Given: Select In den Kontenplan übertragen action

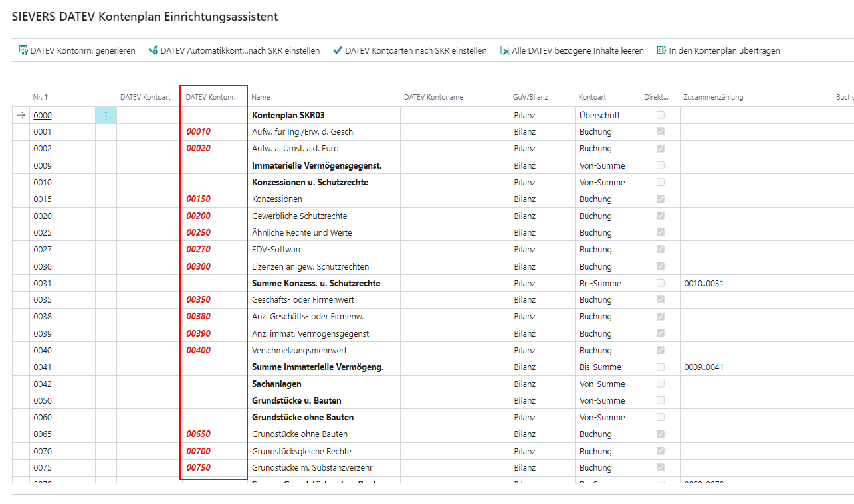Looking at the screenshot, I should point(724,50).
